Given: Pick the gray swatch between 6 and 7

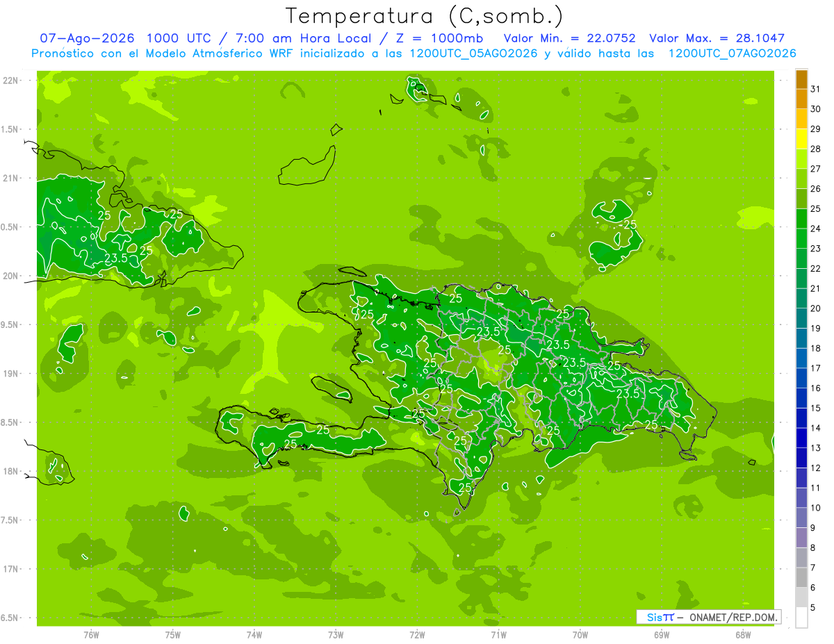Looking at the screenshot, I should point(801,578).
